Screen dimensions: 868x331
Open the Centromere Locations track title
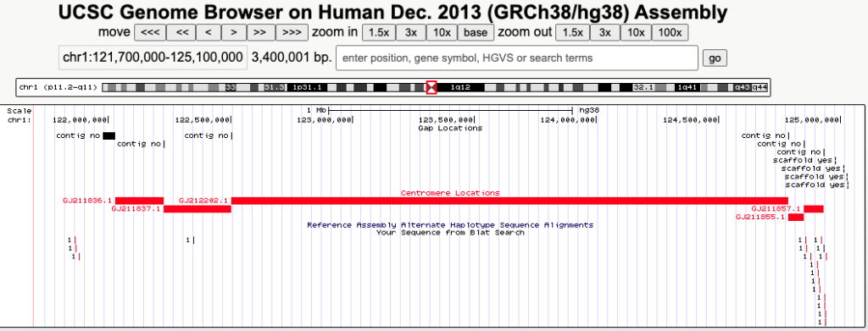(x=450, y=193)
